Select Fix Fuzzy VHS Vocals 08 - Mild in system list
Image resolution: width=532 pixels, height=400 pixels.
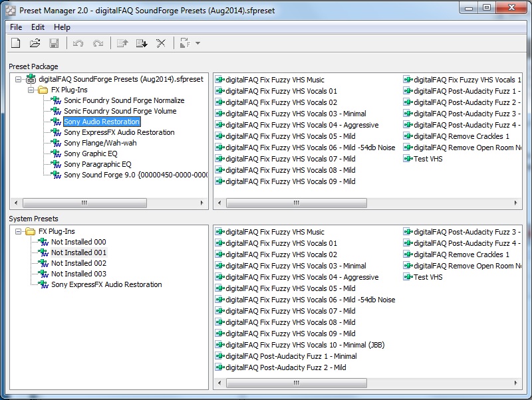[291, 322]
